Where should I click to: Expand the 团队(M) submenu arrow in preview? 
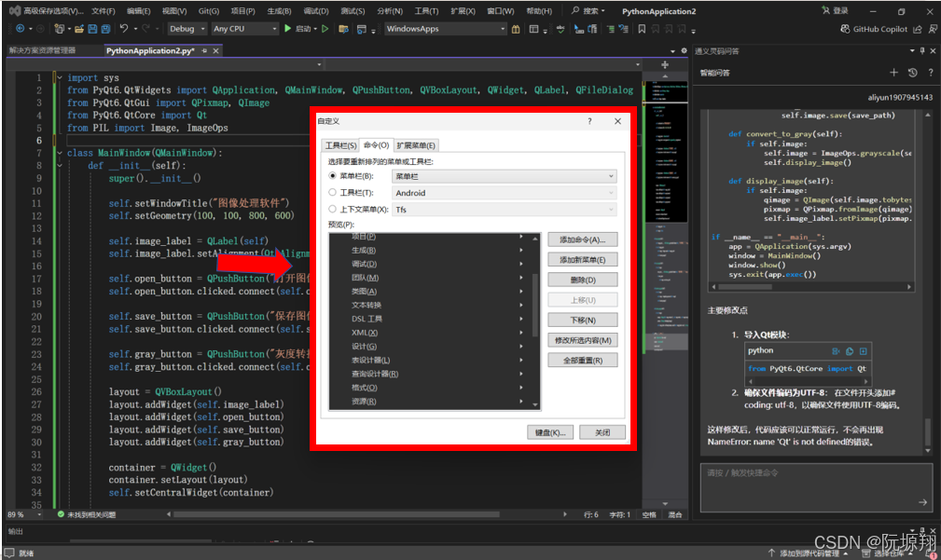[521, 278]
